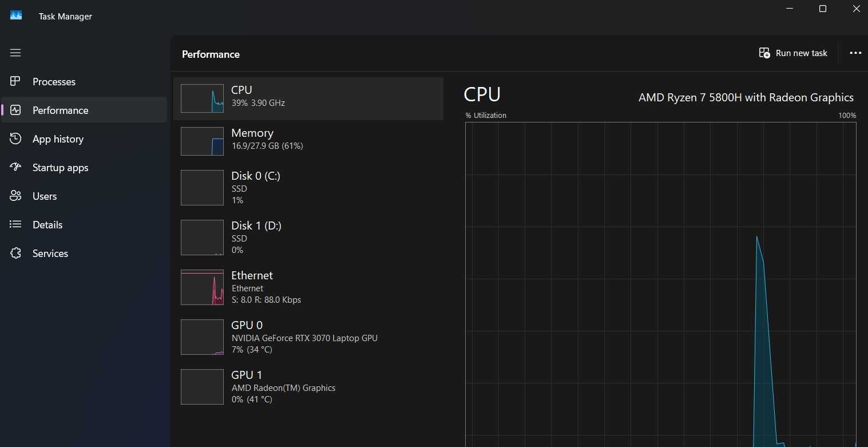Select Disk 1 (D:) graph thumbnail
The image size is (868, 447).
pyautogui.click(x=202, y=238)
